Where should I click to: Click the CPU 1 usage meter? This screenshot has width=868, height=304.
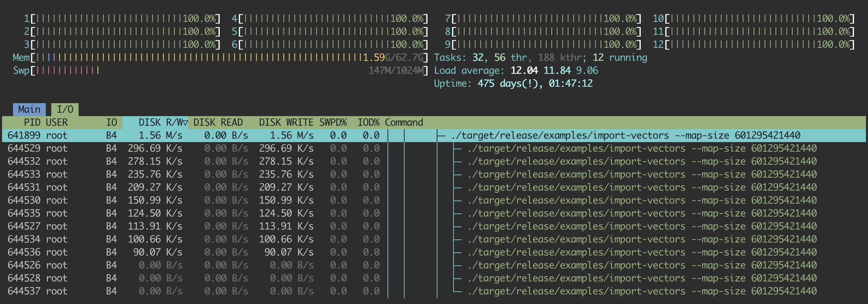(122, 19)
